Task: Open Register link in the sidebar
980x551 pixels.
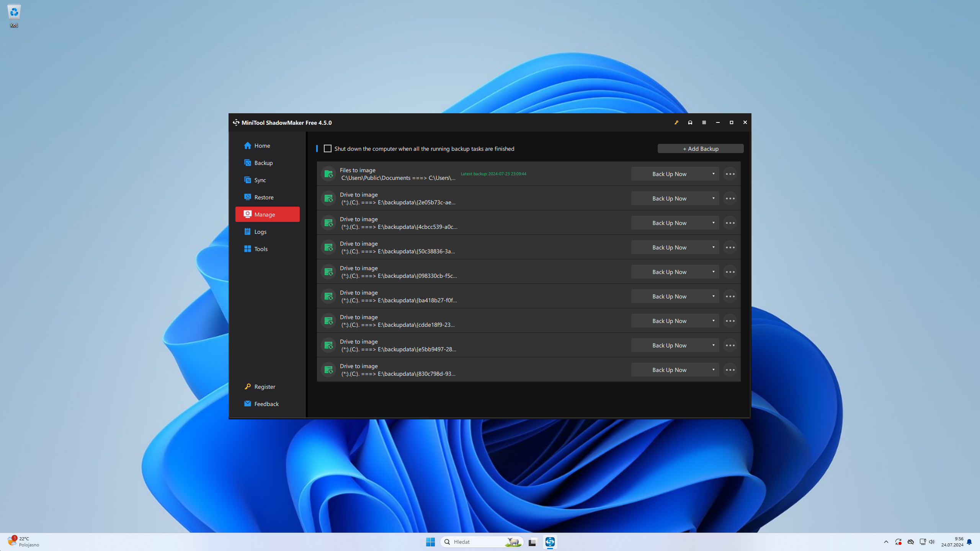Action: point(264,386)
